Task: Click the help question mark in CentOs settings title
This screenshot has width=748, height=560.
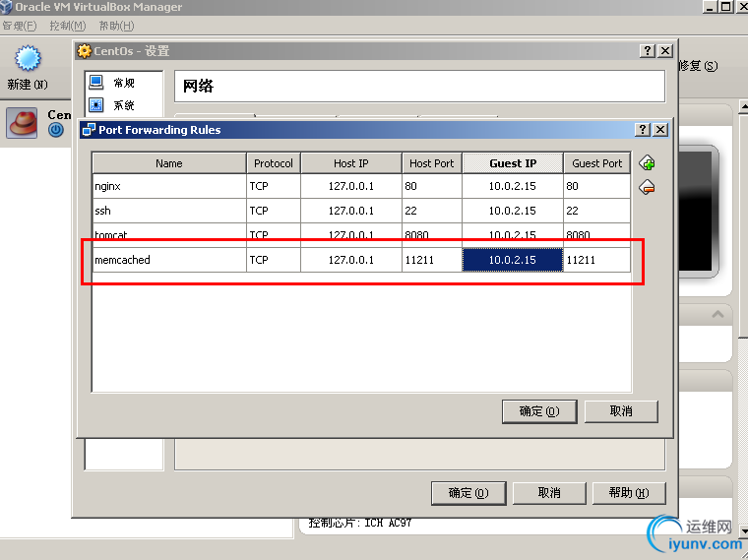Action: [x=648, y=50]
